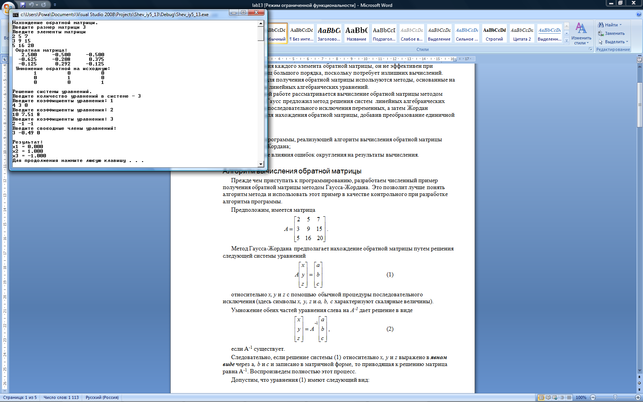Open the Styles pane dialog launcher
The height and width of the screenshot is (402, 643).
click(591, 49)
